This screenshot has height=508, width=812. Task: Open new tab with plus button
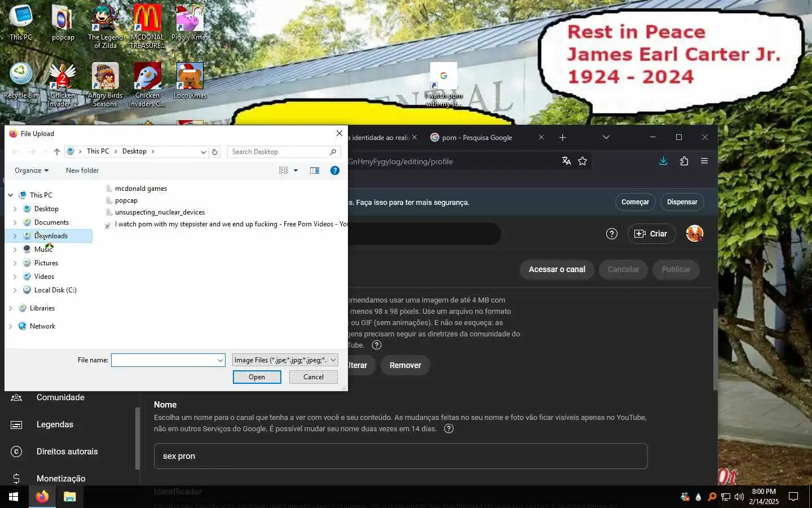pyautogui.click(x=562, y=137)
